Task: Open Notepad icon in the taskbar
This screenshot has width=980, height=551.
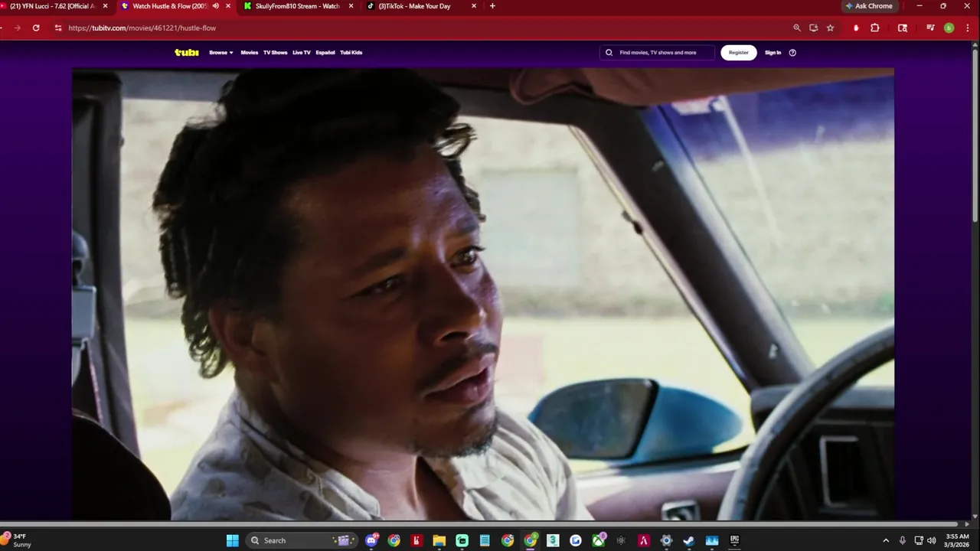Action: (x=485, y=540)
